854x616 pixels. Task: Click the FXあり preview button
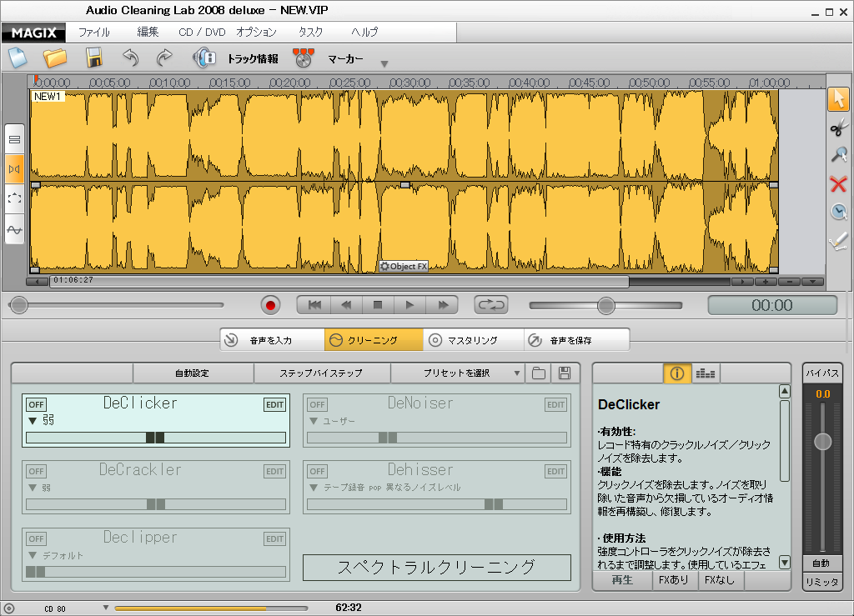tap(674, 580)
